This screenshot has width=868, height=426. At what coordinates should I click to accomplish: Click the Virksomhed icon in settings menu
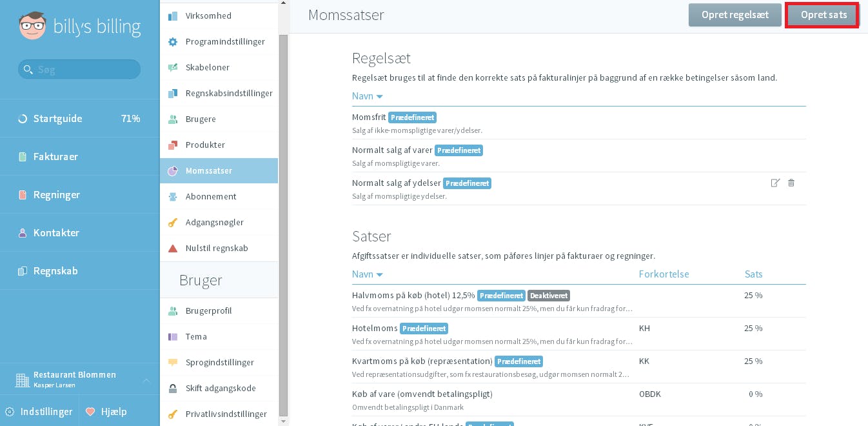[173, 16]
